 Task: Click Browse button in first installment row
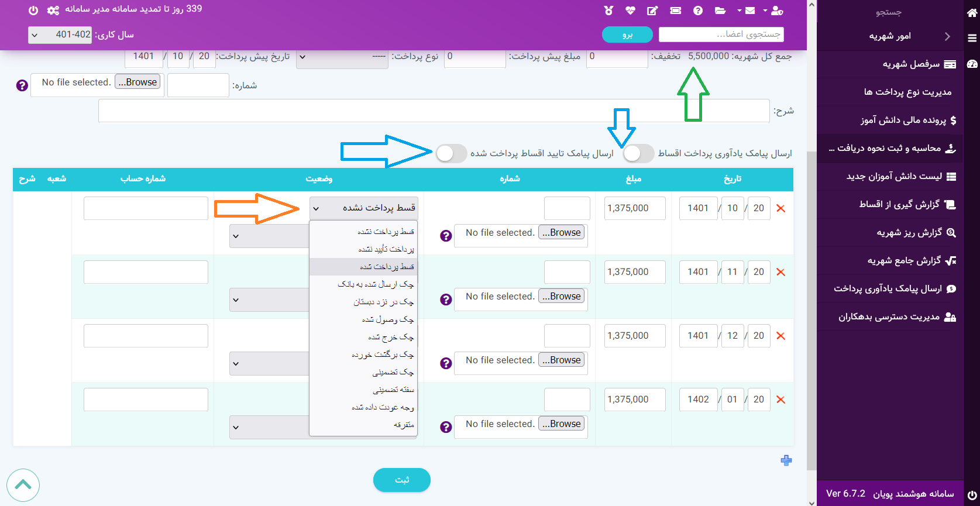coord(562,232)
